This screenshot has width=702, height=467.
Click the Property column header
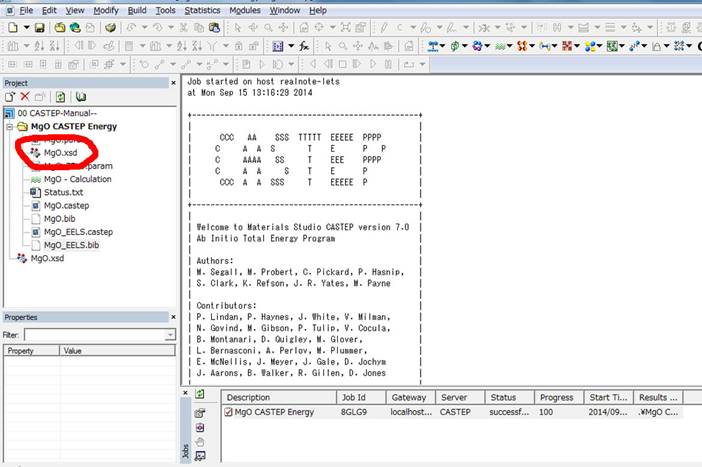pyautogui.click(x=31, y=351)
